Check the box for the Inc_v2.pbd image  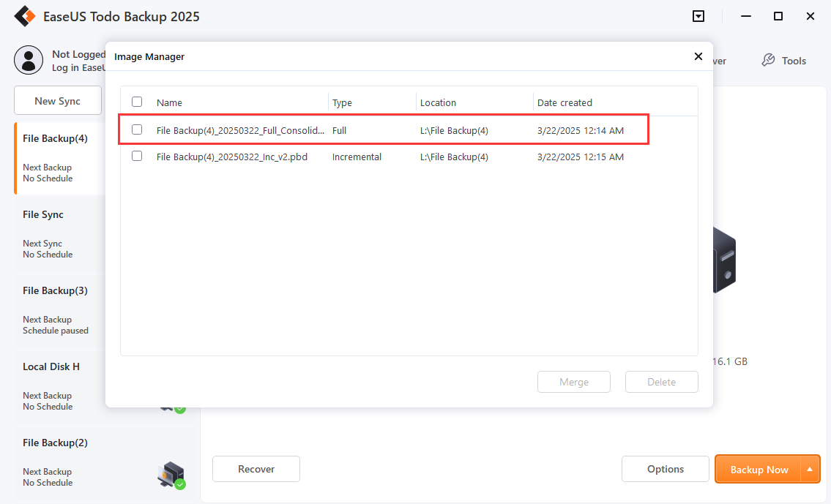click(137, 156)
